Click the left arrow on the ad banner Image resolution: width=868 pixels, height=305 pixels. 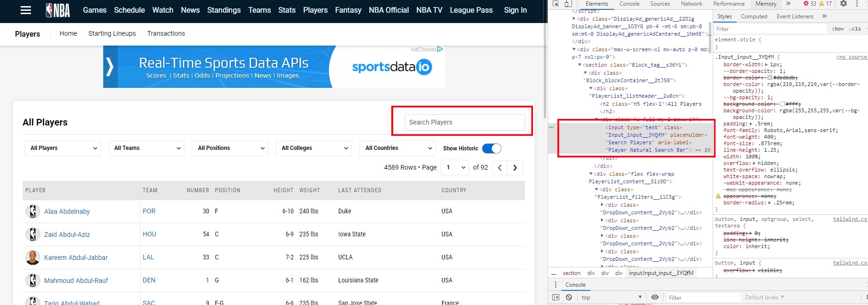(x=110, y=67)
